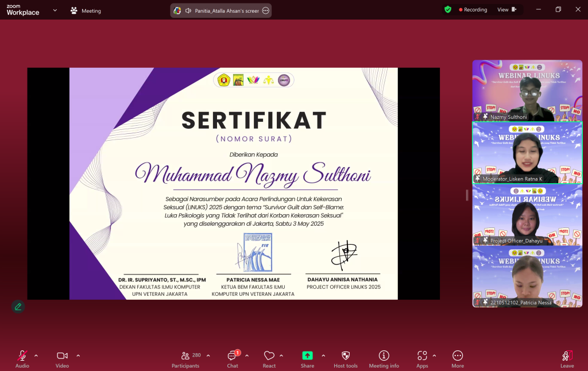
Task: Select 2210512102_Patricia Nessa video thumbnail
Action: pos(527,276)
